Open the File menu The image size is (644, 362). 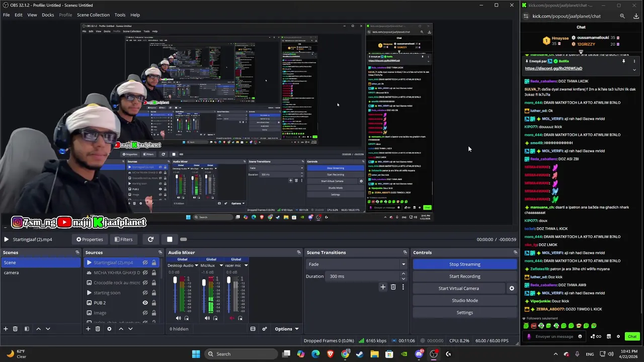6,15
